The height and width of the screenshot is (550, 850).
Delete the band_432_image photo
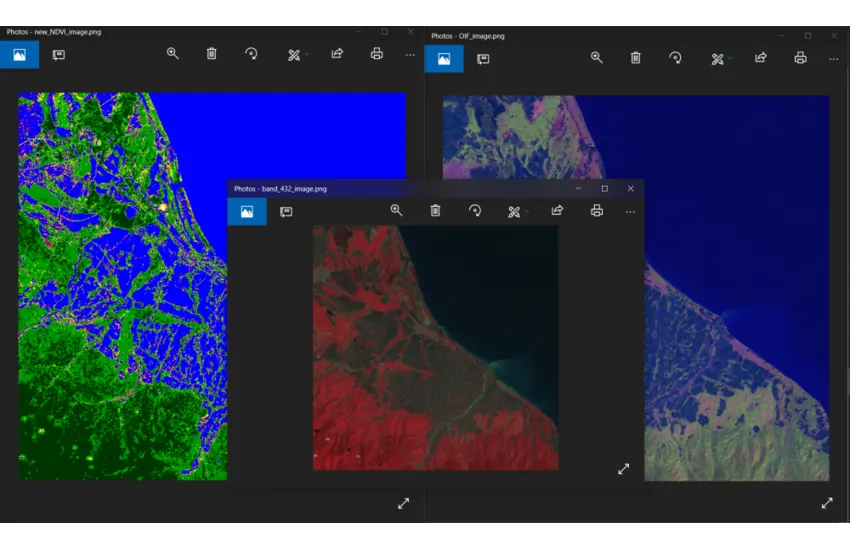[435, 211]
